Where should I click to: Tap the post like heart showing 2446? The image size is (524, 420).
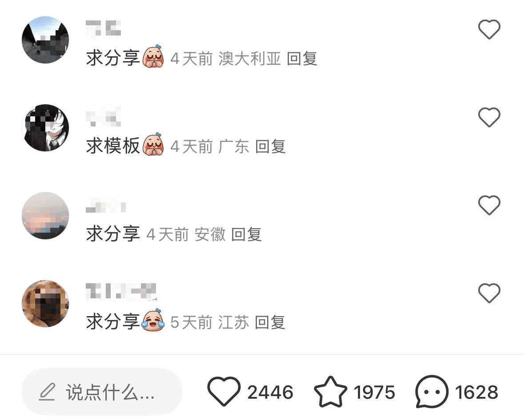point(224,391)
